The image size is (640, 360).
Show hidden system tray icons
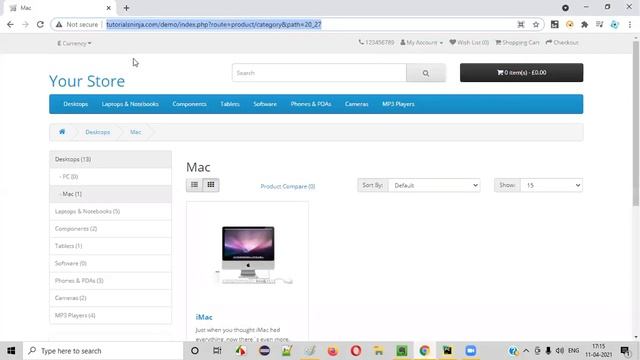(x=526, y=351)
